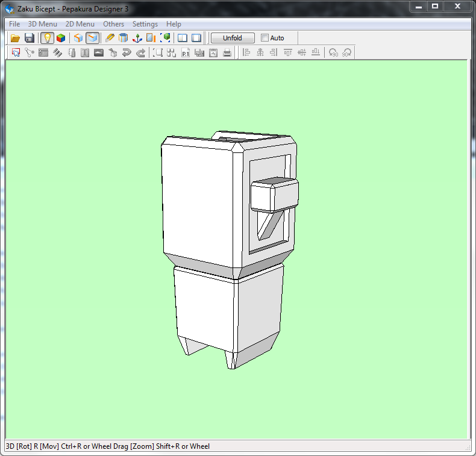The height and width of the screenshot is (456, 476).
Task: Open the Others menu
Action: pos(113,24)
